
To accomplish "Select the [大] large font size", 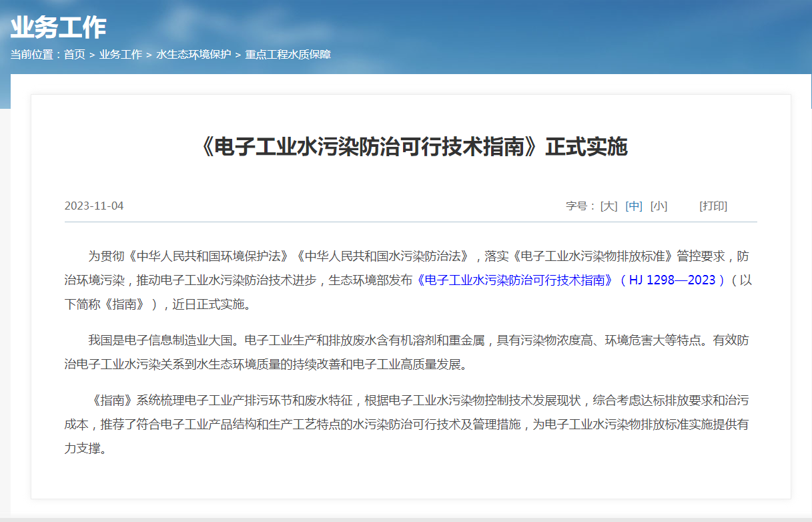I will [607, 206].
